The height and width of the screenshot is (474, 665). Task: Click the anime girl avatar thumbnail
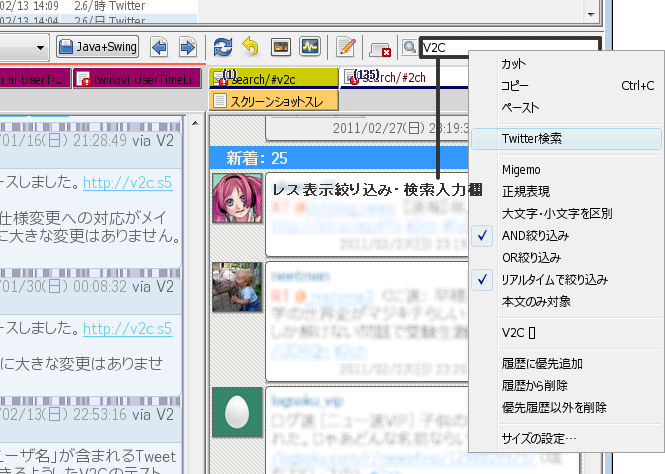pyautogui.click(x=237, y=197)
